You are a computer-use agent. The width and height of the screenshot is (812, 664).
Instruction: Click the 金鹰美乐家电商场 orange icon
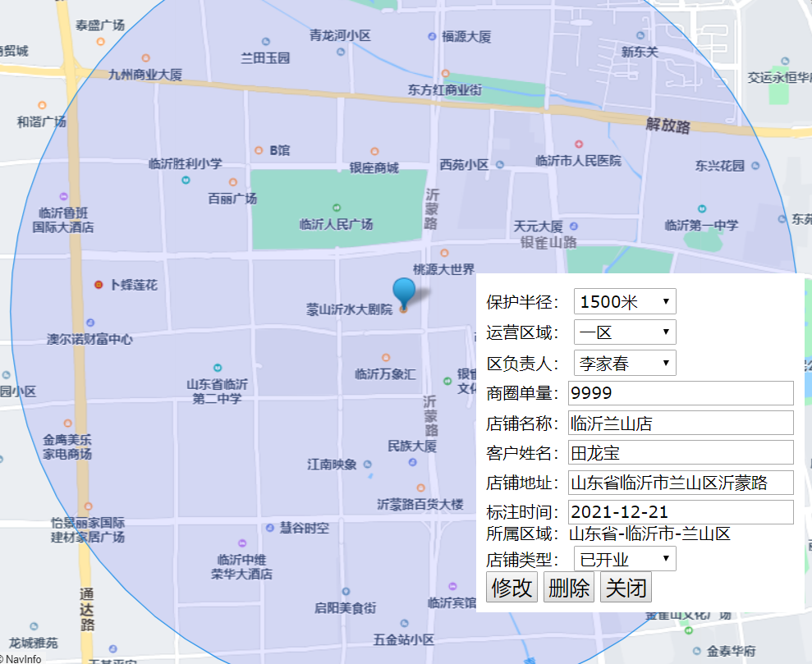pyautogui.click(x=68, y=424)
